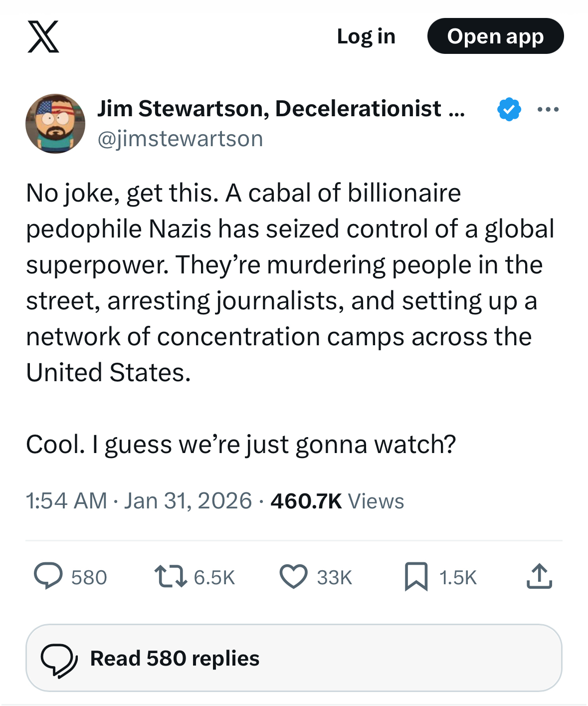Like the tweet with heart icon
This screenshot has width=588, height=706.
tap(293, 577)
